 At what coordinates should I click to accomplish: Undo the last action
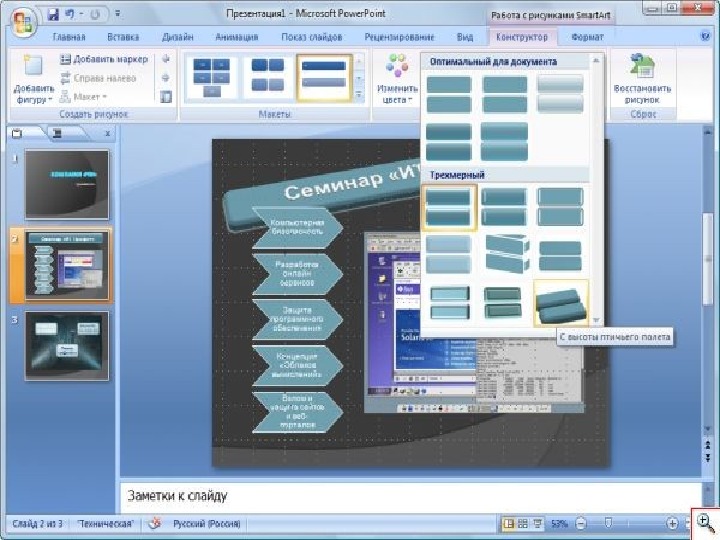[69, 14]
